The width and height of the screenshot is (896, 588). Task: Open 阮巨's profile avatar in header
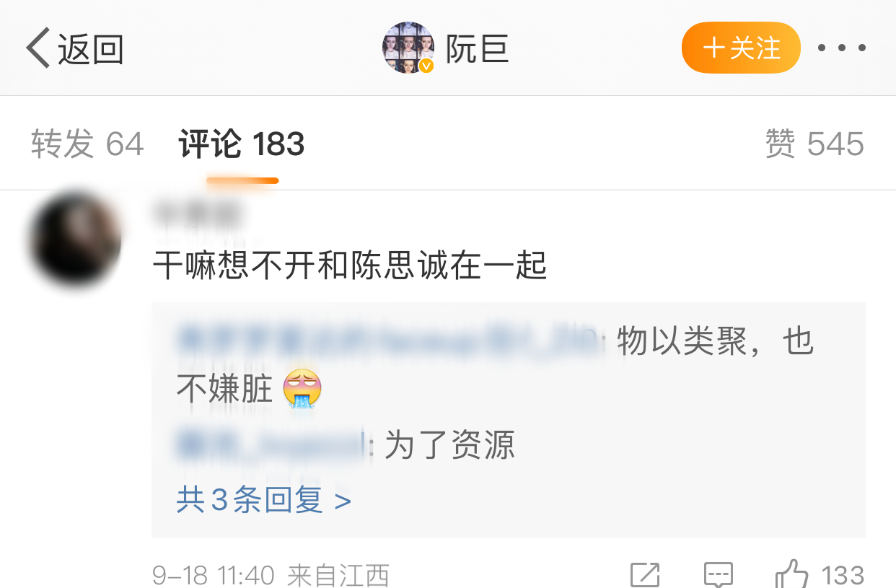click(408, 48)
